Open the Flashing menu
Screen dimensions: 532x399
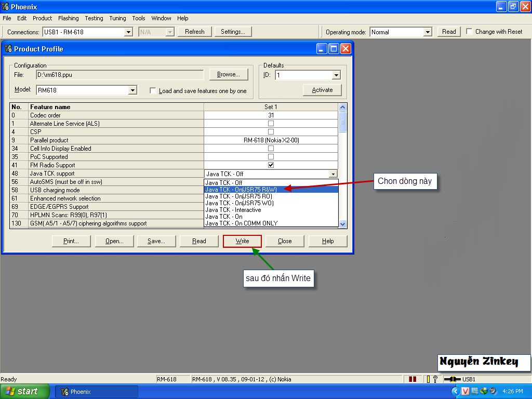[68, 18]
